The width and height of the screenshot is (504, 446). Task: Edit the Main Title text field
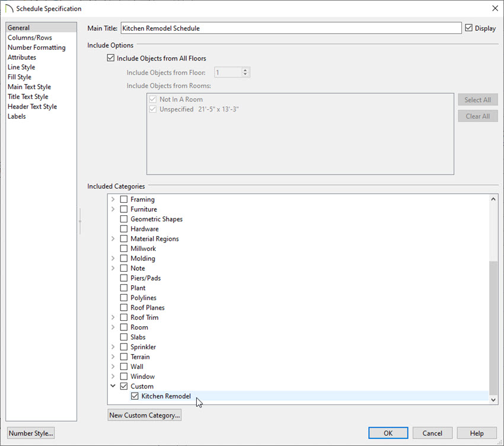click(x=291, y=28)
